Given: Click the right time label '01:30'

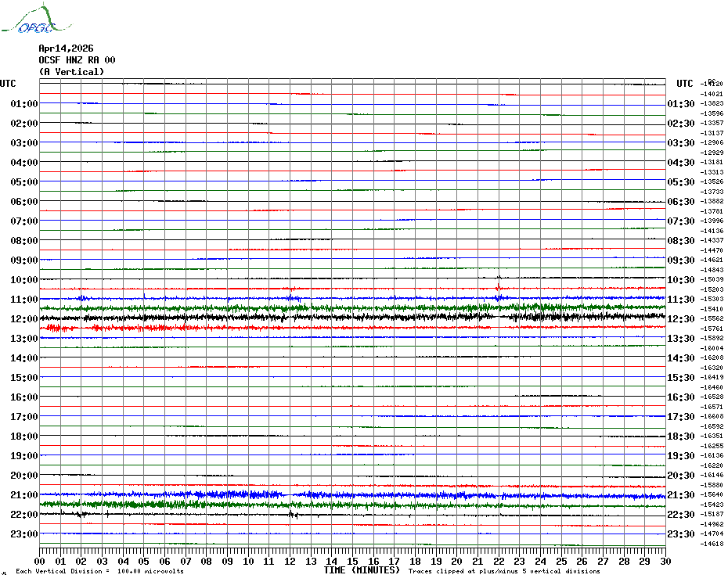Looking at the screenshot, I should [681, 104].
